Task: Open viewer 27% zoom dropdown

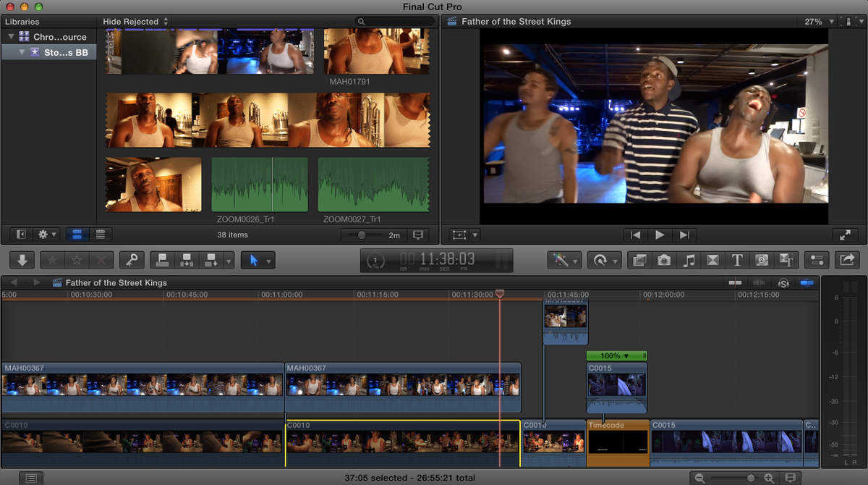Action: tap(817, 22)
